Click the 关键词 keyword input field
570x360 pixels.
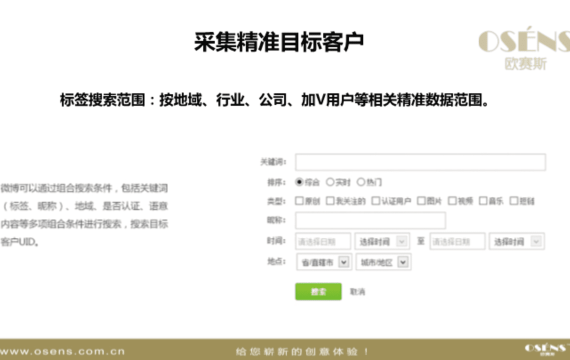(420, 162)
